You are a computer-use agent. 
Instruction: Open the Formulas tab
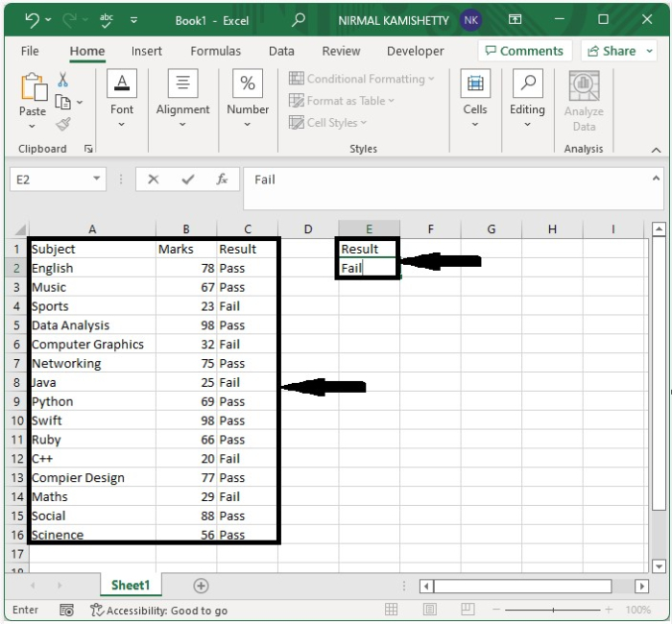click(x=216, y=51)
